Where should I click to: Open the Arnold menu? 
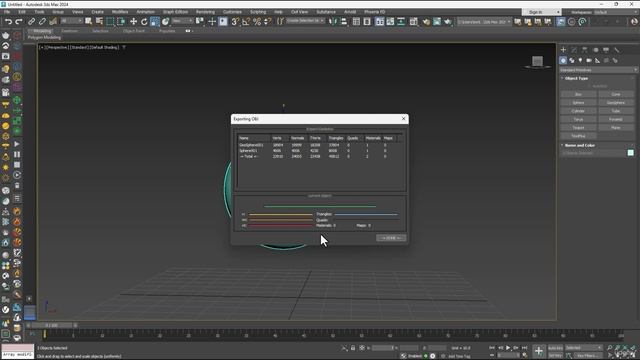pyautogui.click(x=350, y=12)
